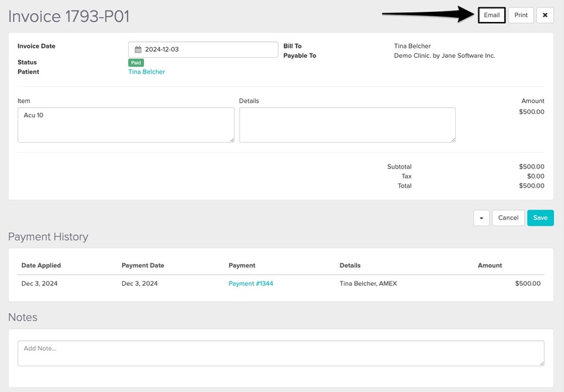The width and height of the screenshot is (564, 392).
Task: Open patient link Tina Belcher
Action: pyautogui.click(x=147, y=72)
